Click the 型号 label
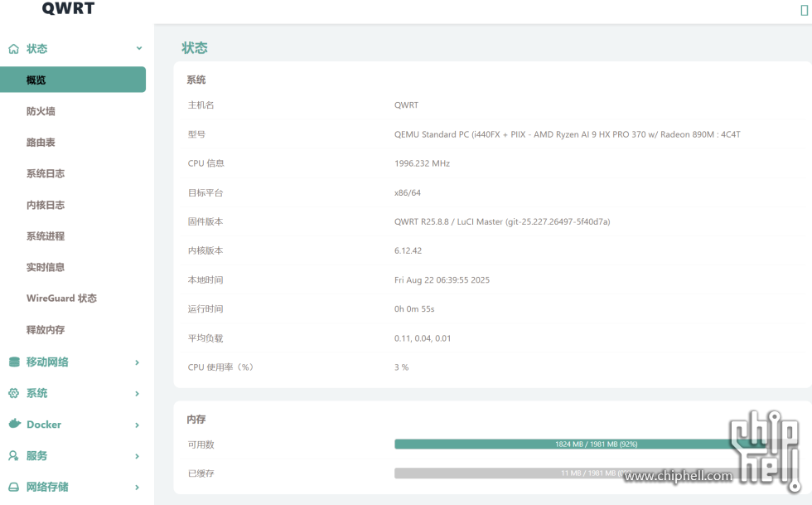Image resolution: width=812 pixels, height=505 pixels. pyautogui.click(x=197, y=134)
